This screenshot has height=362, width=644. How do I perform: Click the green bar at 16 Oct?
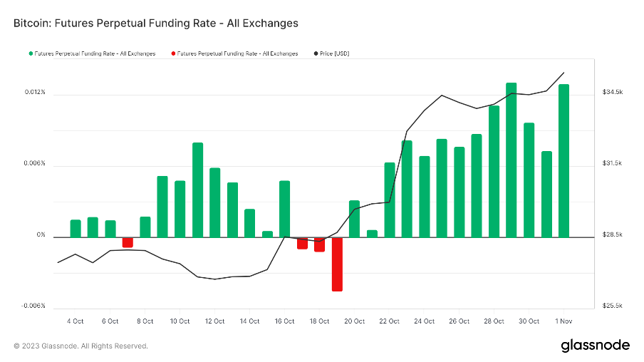tap(284, 209)
